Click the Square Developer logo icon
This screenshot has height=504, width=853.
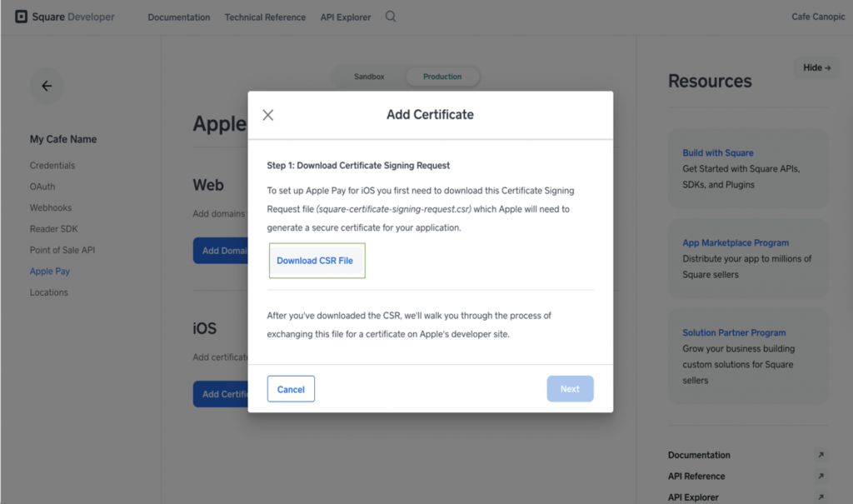coord(21,17)
